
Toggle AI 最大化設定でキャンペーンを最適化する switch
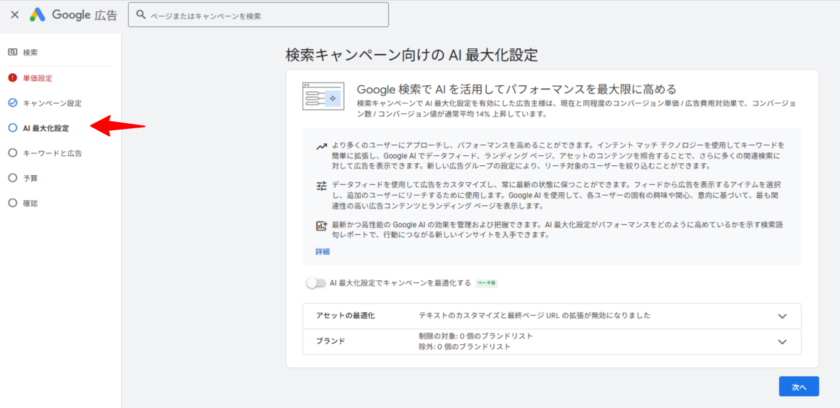click(315, 284)
